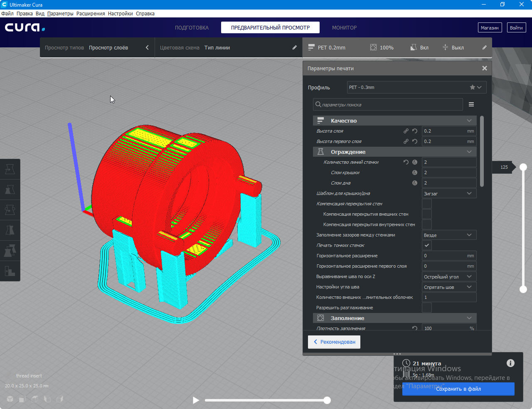Edit color scheme with pencil icon
This screenshot has width=532, height=409.
(x=294, y=47)
